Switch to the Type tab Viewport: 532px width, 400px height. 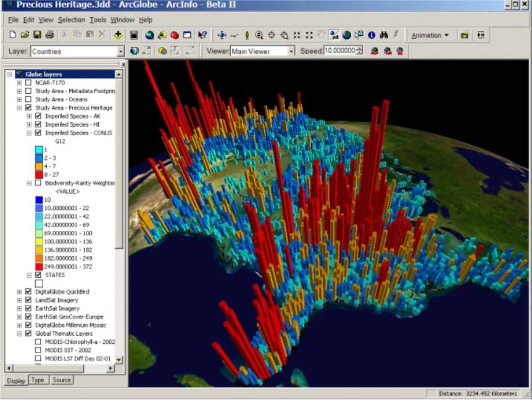tap(38, 380)
